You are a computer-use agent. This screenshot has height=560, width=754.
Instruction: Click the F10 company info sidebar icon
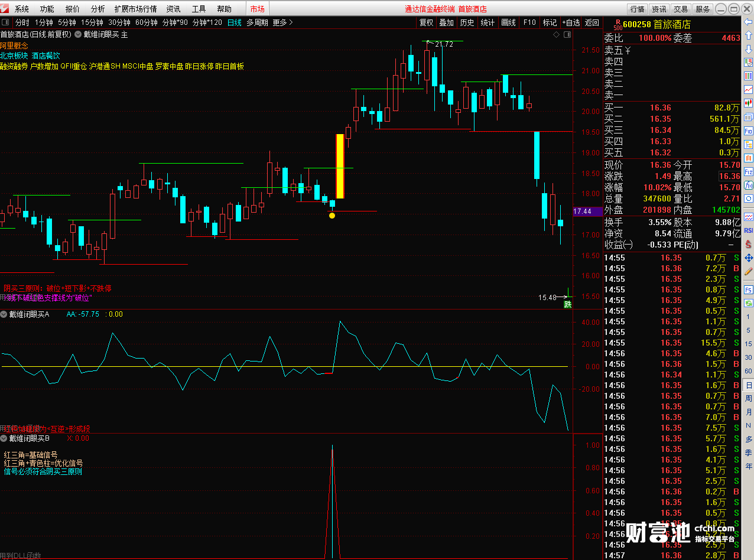point(748,130)
